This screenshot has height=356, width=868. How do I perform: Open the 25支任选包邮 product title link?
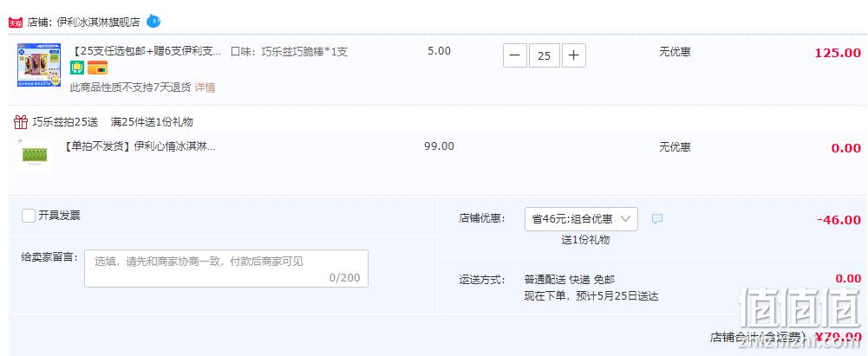coord(146,52)
